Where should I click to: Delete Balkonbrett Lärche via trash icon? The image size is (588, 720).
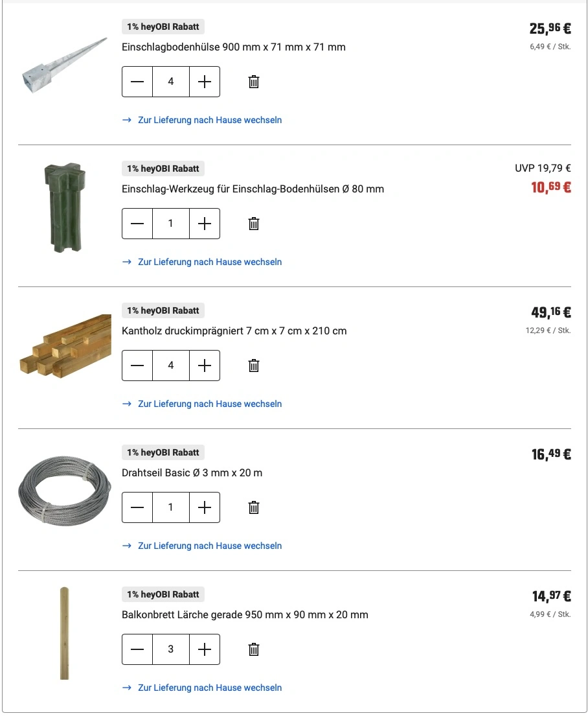click(x=253, y=649)
